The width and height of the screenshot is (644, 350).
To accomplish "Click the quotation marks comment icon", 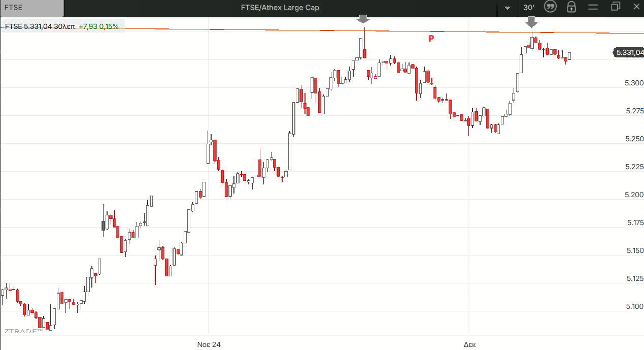I will click(x=550, y=7).
